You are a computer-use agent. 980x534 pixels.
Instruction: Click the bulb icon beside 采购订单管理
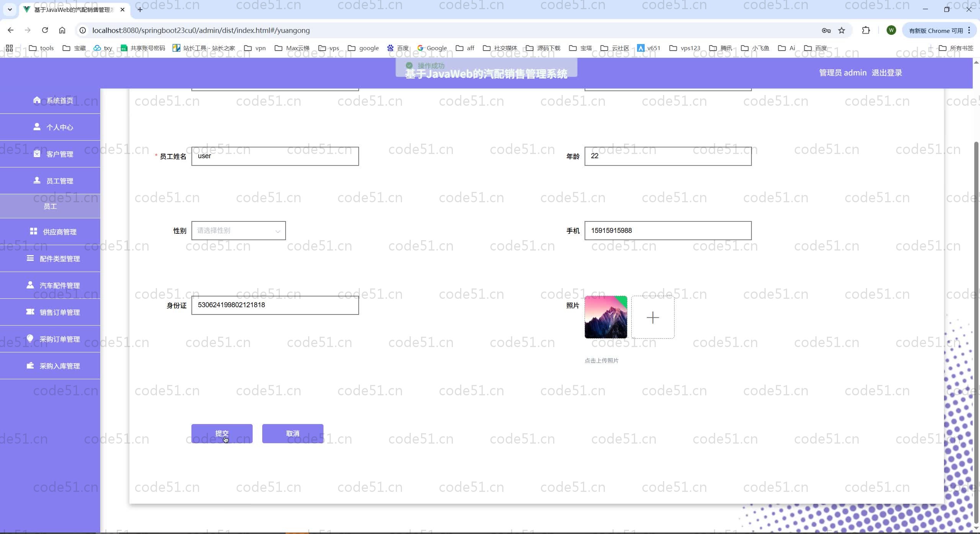[30, 338]
